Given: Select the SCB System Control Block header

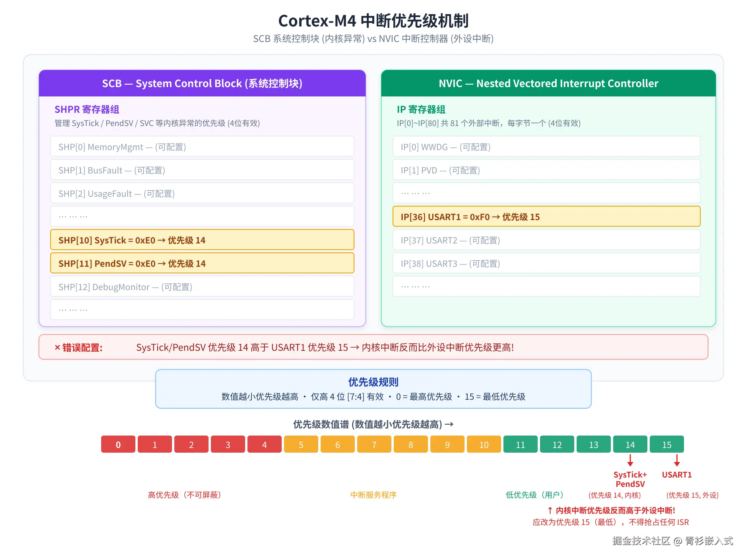Looking at the screenshot, I should click(x=202, y=83).
